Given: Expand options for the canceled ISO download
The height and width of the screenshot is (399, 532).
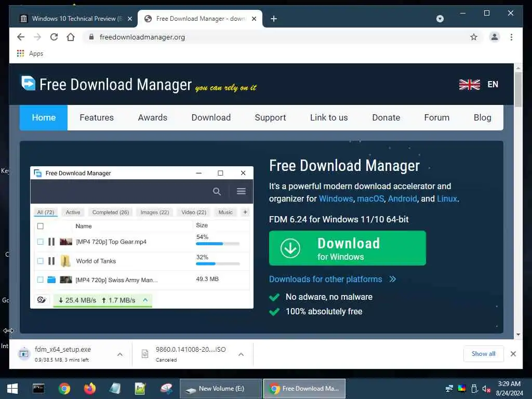Looking at the screenshot, I should (x=241, y=354).
